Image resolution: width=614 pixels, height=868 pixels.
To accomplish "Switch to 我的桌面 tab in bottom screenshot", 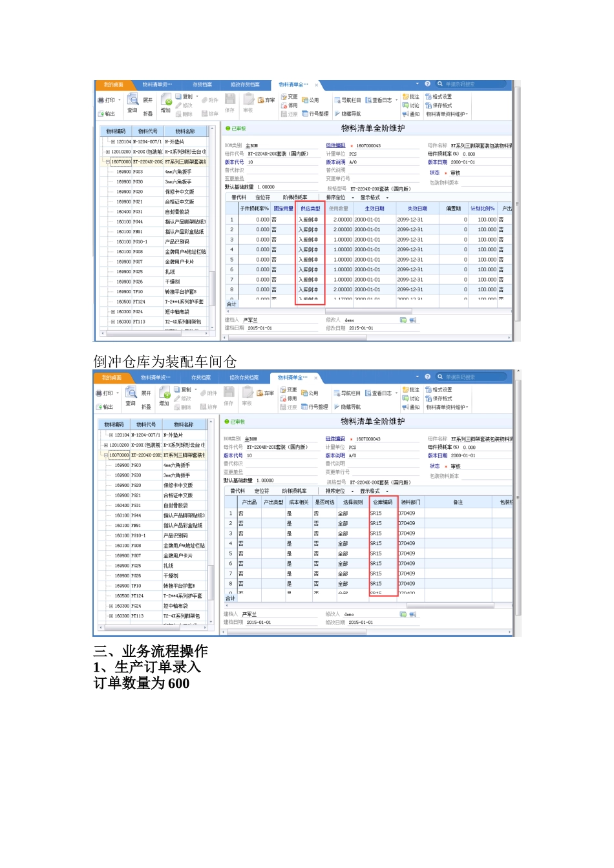I will 112,378.
